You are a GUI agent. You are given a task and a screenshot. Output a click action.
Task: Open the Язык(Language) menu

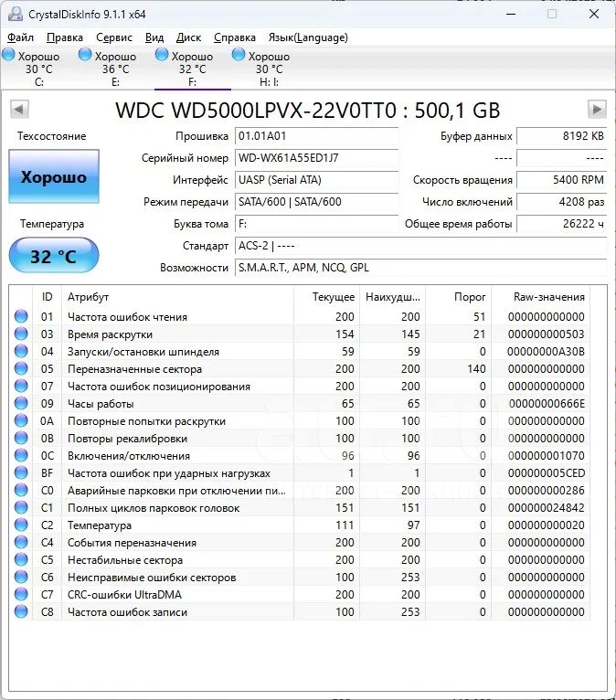(x=308, y=37)
